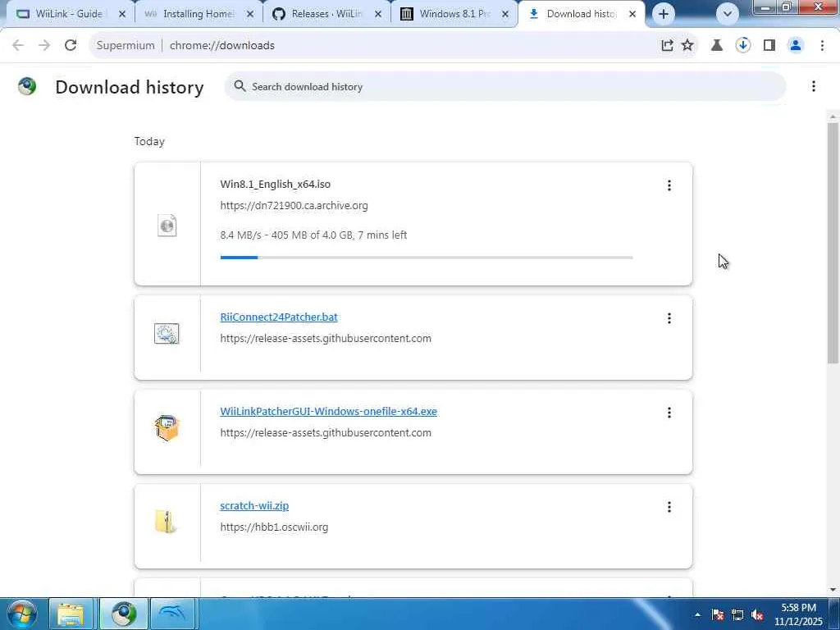Bookmark this page with the star icon
Image resolution: width=840 pixels, height=630 pixels.
click(x=687, y=46)
